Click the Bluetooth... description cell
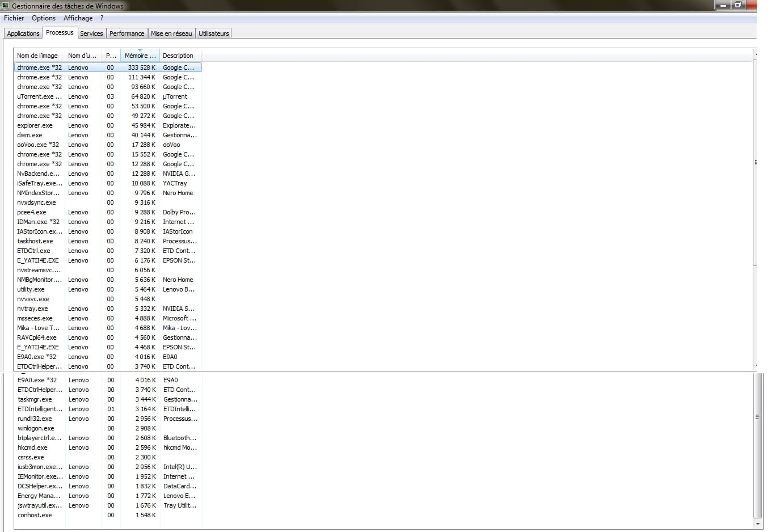Image resolution: width=771 pixels, height=532 pixels. (x=180, y=438)
